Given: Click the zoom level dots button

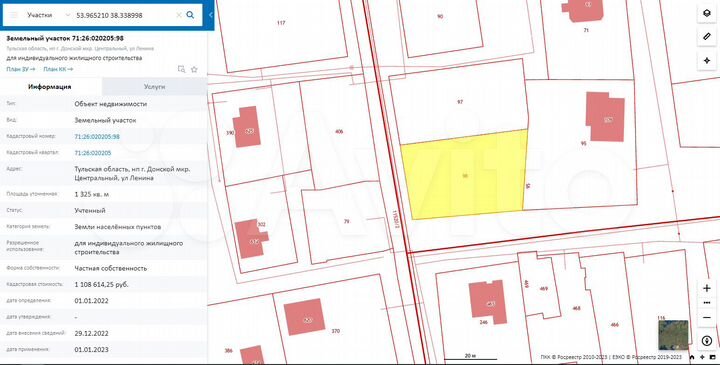Looking at the screenshot, I should point(707,303).
